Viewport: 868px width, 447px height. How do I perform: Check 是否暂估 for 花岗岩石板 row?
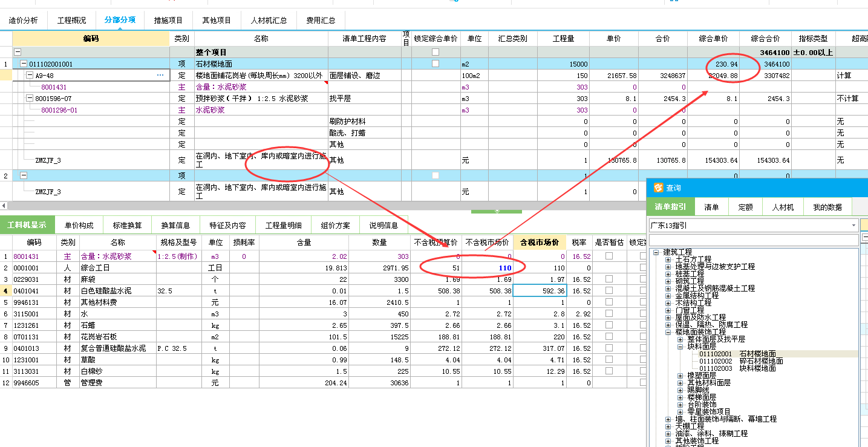[x=609, y=336]
